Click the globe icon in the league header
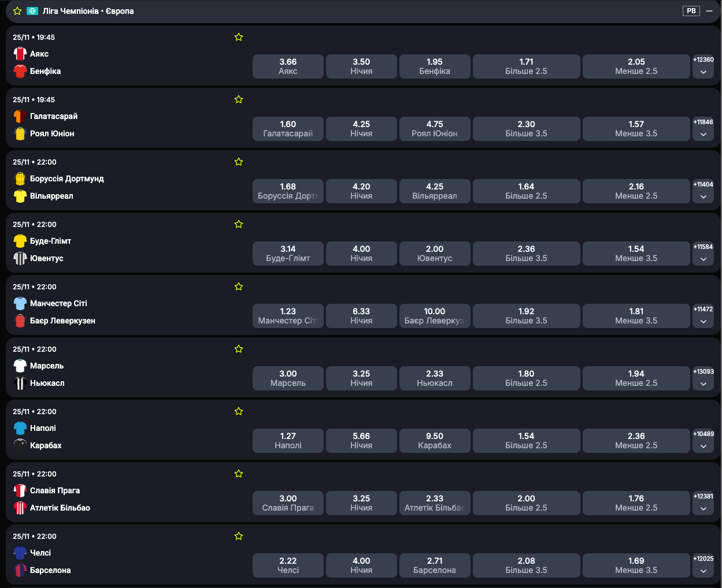 (x=32, y=11)
